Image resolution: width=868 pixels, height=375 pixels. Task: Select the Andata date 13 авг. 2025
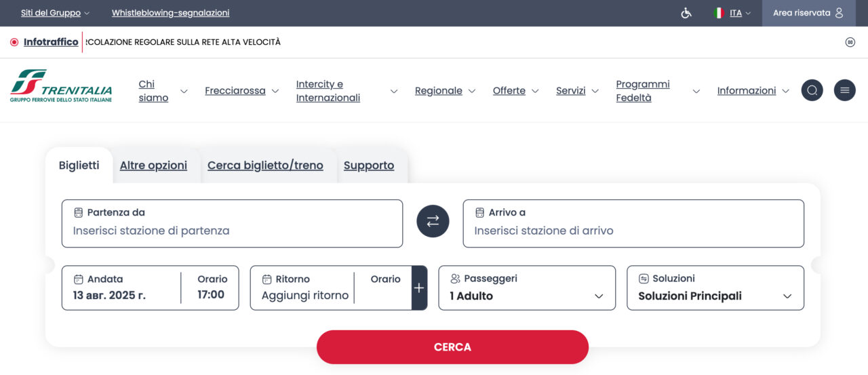[109, 295]
